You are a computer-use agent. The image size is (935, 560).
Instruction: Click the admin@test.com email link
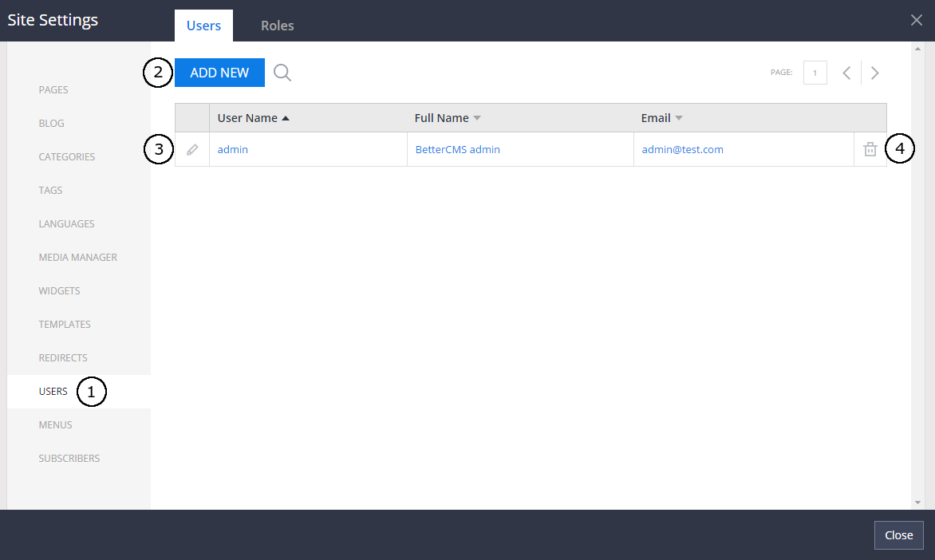[x=682, y=149]
